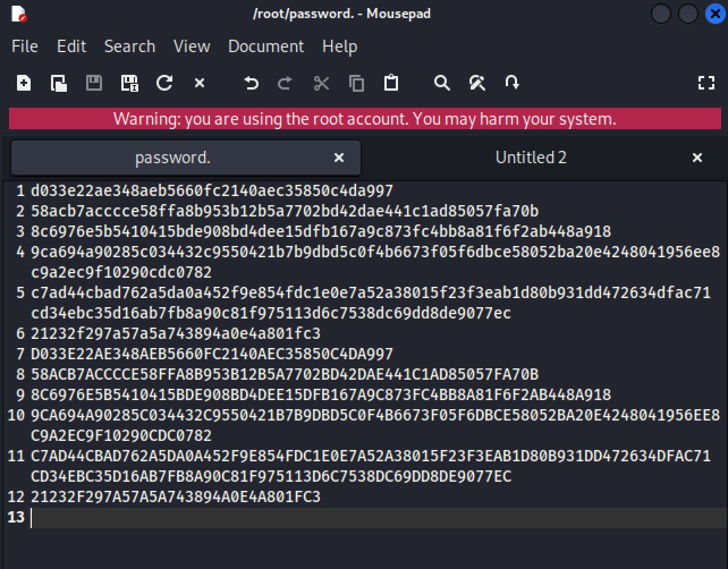Create a new document using toolbar icon

tap(24, 83)
